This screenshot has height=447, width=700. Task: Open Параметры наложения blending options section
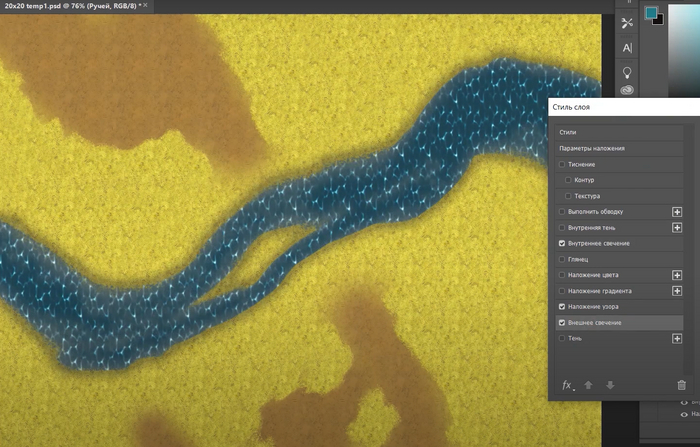(x=619, y=148)
